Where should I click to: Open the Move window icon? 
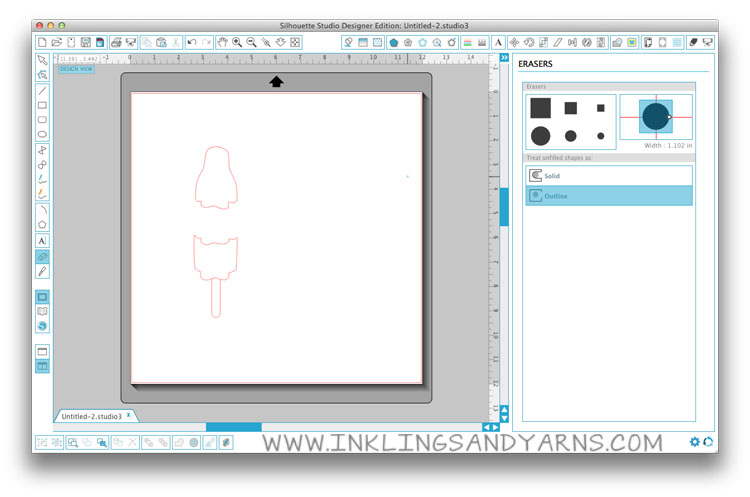[x=514, y=42]
